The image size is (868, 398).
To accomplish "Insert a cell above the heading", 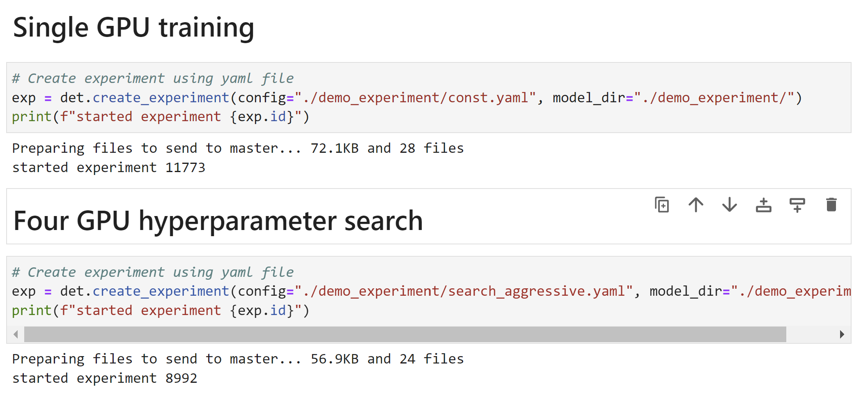I will (x=763, y=205).
